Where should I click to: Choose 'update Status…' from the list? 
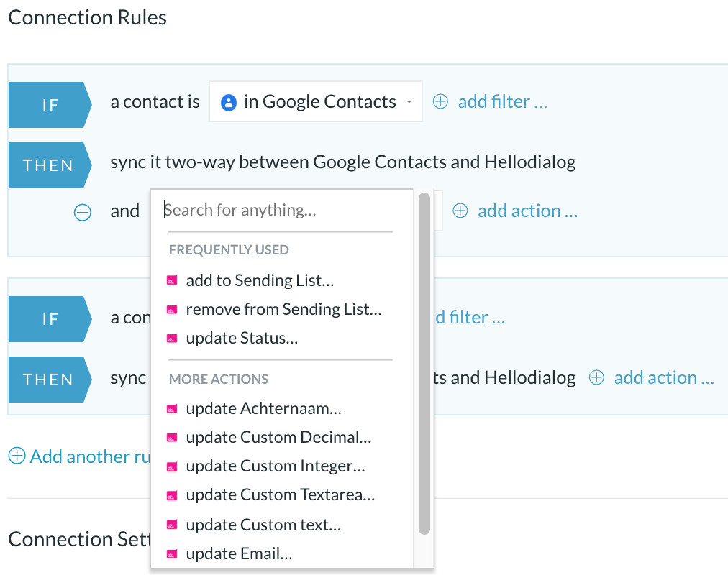[242, 338]
